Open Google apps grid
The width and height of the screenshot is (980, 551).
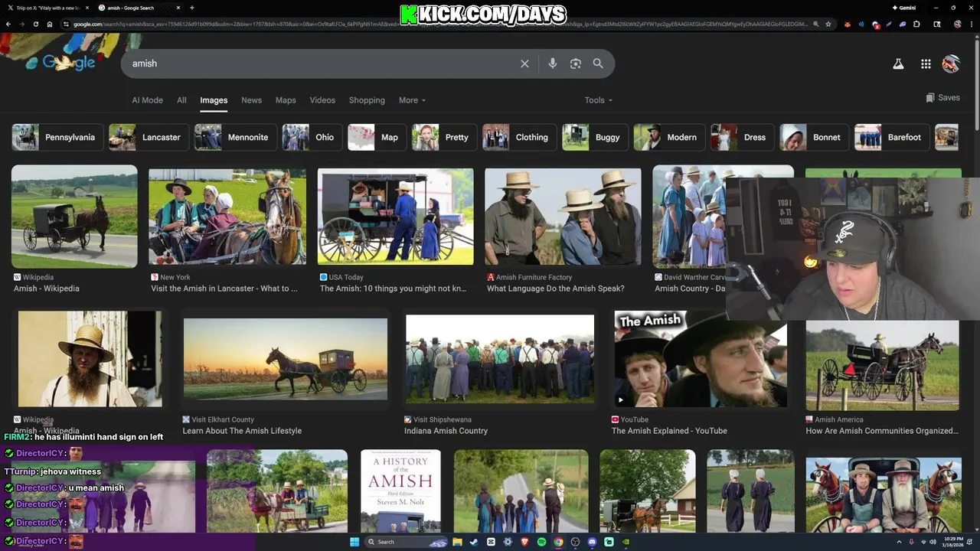click(926, 64)
